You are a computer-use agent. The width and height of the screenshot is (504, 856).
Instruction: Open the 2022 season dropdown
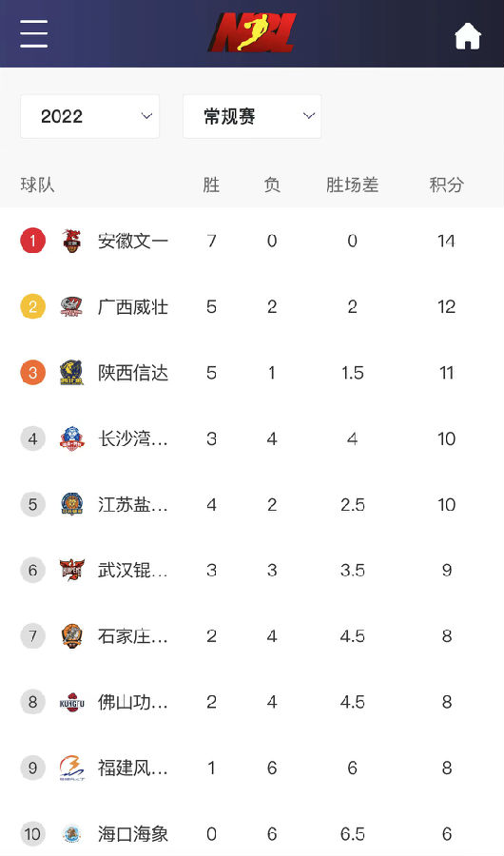point(90,116)
